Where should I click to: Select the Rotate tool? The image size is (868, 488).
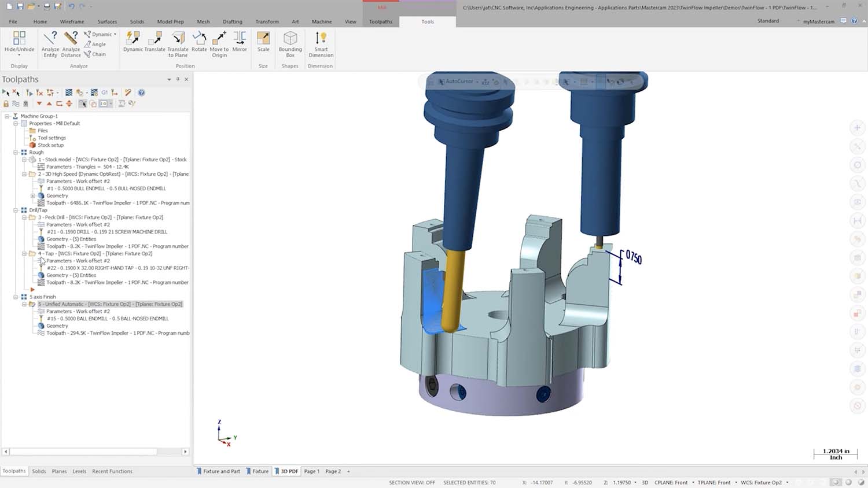click(199, 42)
